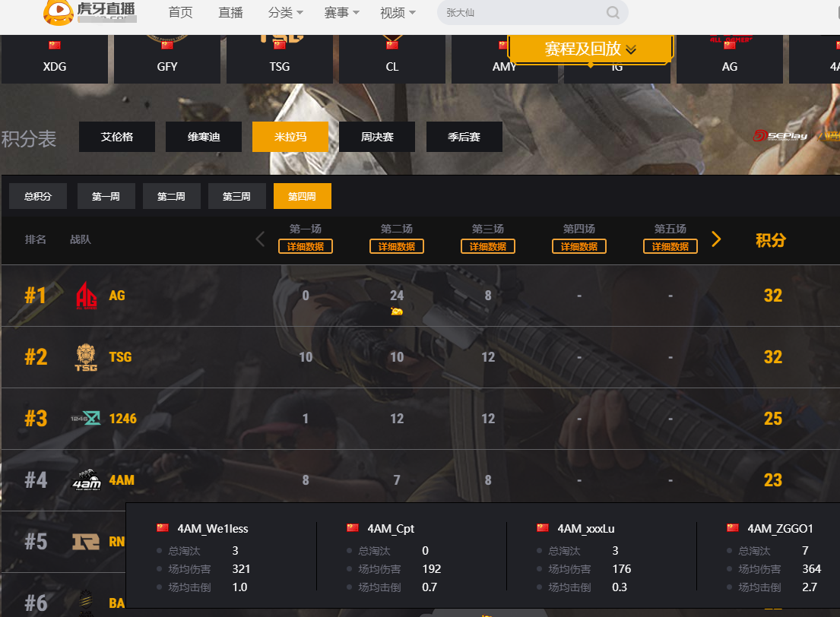Open the 视频 dropdown menu
Image resolution: width=840 pixels, height=617 pixels.
[x=398, y=12]
